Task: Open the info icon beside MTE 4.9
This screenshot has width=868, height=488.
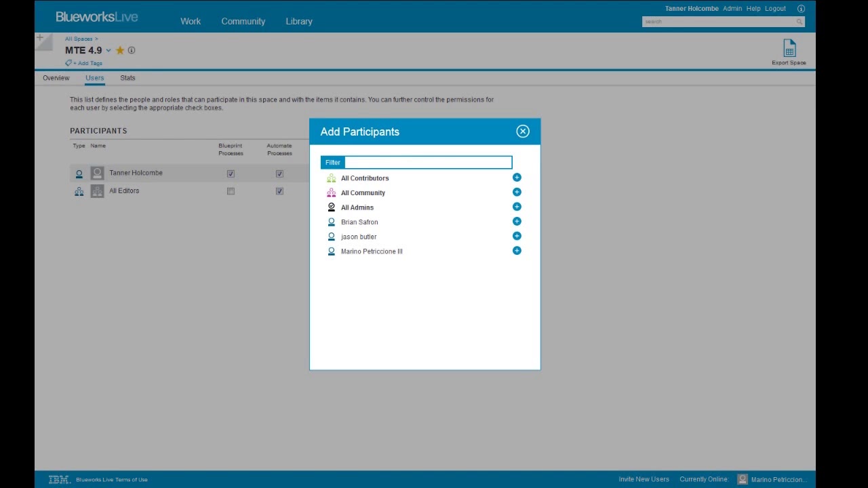Action: pyautogui.click(x=132, y=50)
